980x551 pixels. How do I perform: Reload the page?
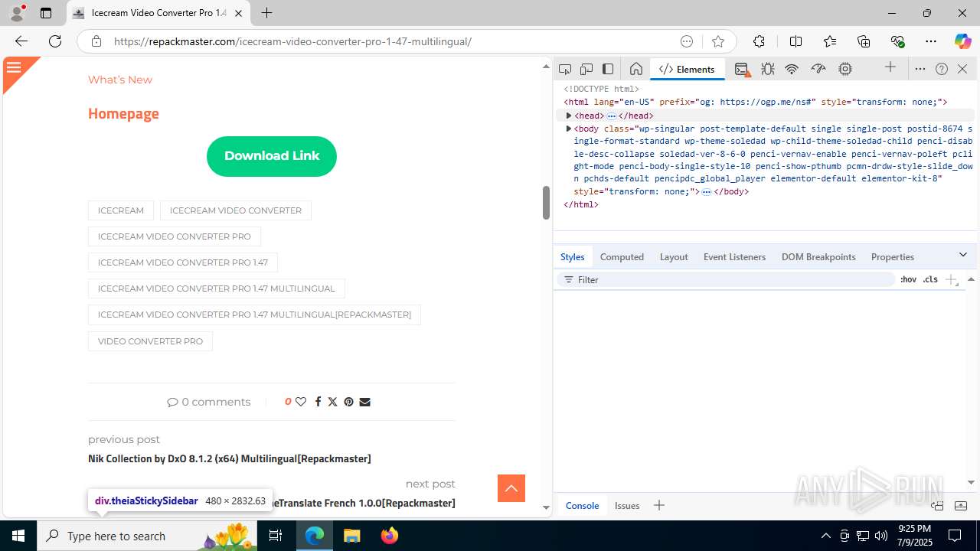[55, 41]
